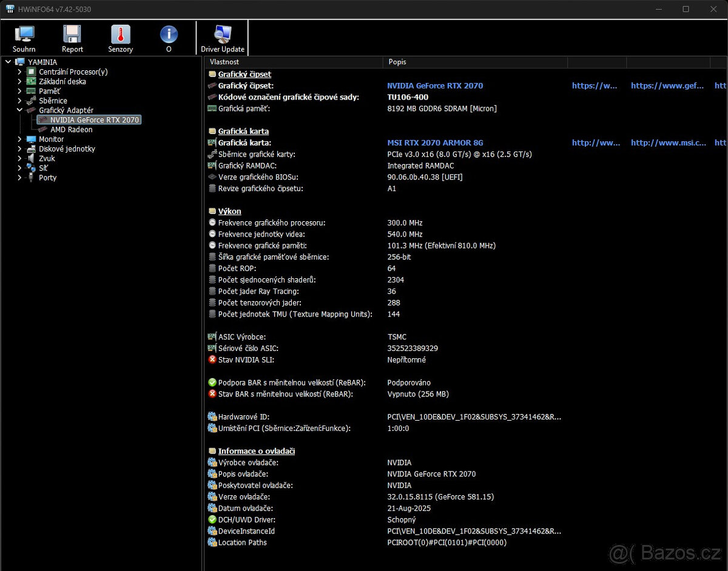Select Zvuk tree item

point(47,158)
